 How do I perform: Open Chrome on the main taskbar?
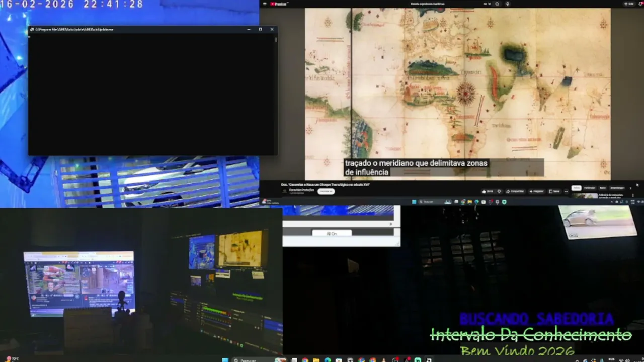[x=305, y=359]
